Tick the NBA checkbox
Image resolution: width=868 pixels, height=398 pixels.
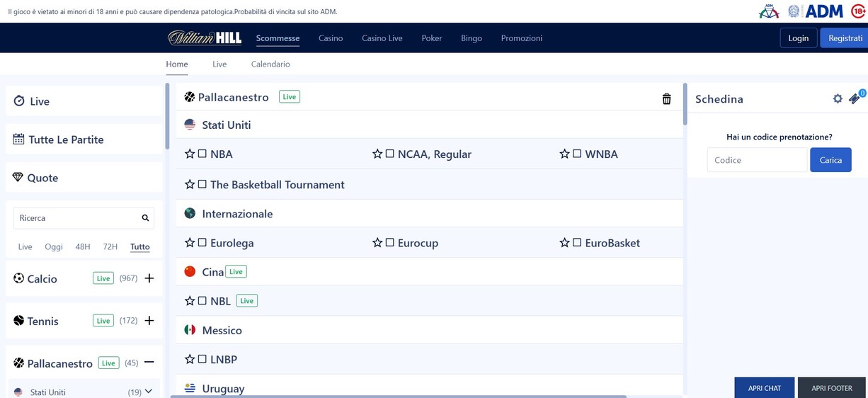click(202, 154)
